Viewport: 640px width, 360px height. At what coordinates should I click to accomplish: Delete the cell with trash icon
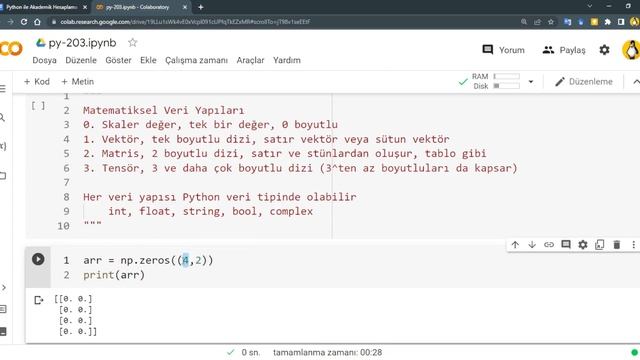click(x=617, y=244)
